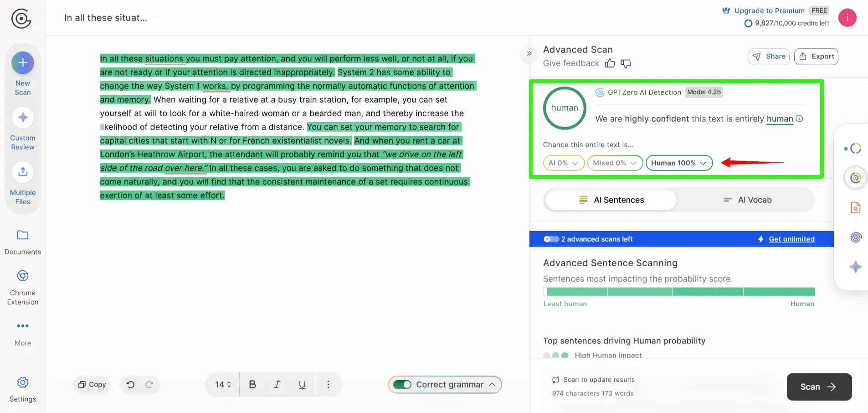Collapse the results panel with the double chevron
Screen dimensions: 868x413
tap(529, 54)
